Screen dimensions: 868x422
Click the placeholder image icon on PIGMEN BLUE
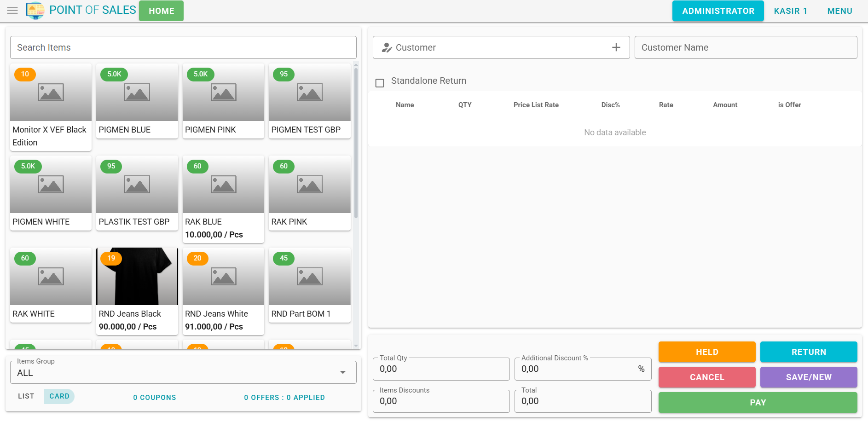pos(137,92)
